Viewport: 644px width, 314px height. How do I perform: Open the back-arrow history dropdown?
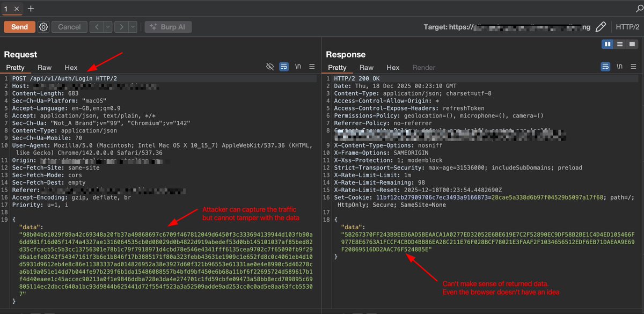click(x=107, y=26)
